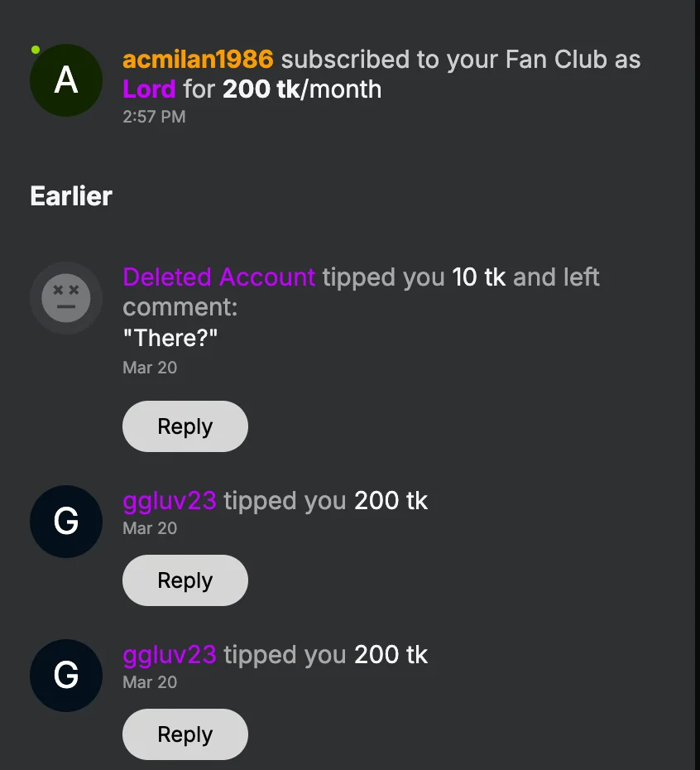Click acmilan1986's round 'A' avatar
The width and height of the screenshot is (700, 770).
pos(66,80)
